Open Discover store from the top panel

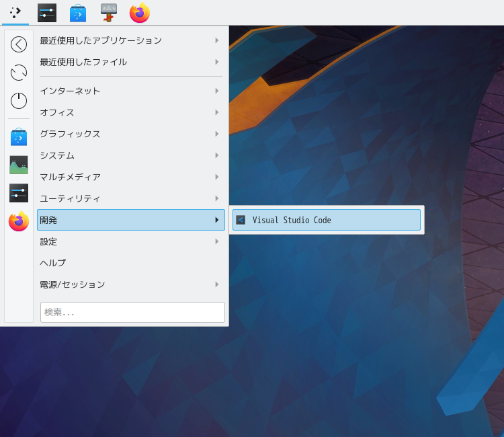pos(78,13)
